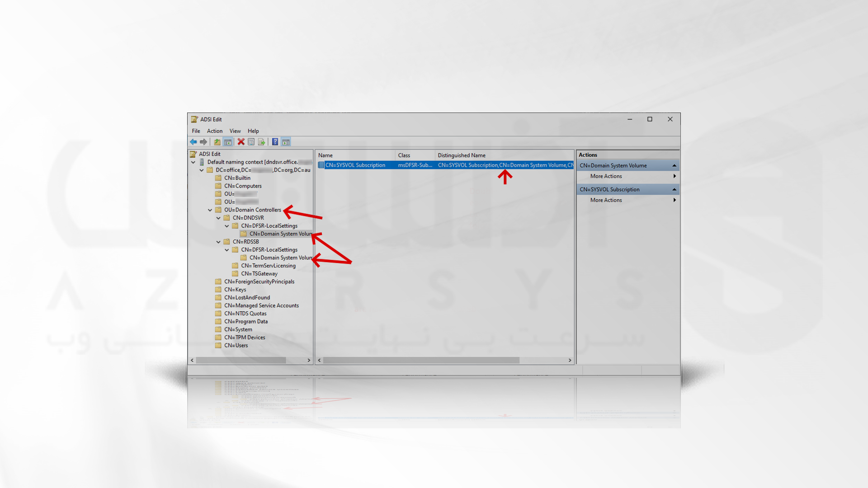The width and height of the screenshot is (868, 488).
Task: Open More Actions under CN=SYSVOL Subscription
Action: point(628,200)
